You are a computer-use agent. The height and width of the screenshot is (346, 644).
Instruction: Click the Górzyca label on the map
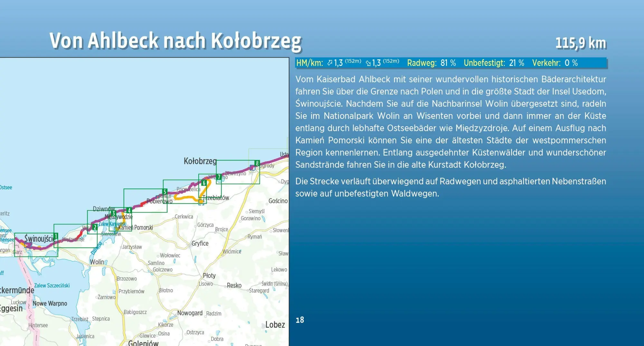point(205,225)
